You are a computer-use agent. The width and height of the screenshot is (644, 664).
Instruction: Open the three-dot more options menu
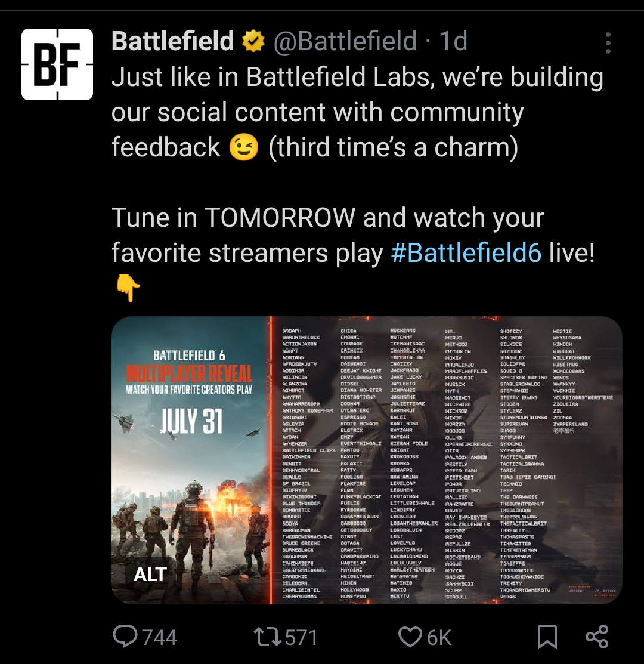tap(608, 43)
